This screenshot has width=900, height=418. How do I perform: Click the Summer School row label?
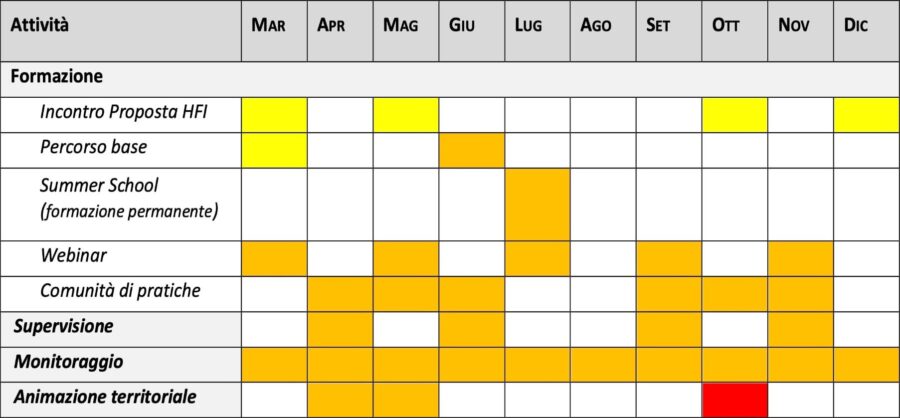(129, 199)
